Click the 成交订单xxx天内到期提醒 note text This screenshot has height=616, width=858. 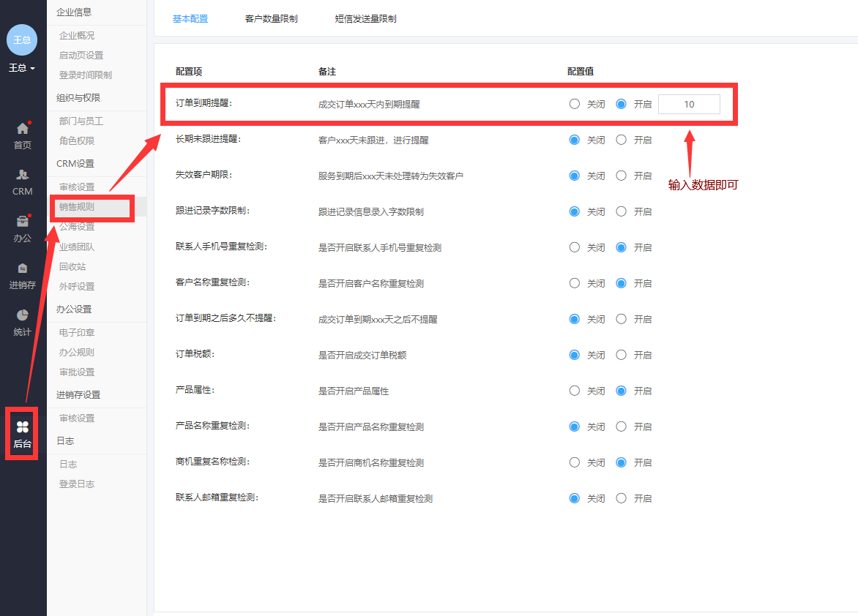tap(369, 105)
